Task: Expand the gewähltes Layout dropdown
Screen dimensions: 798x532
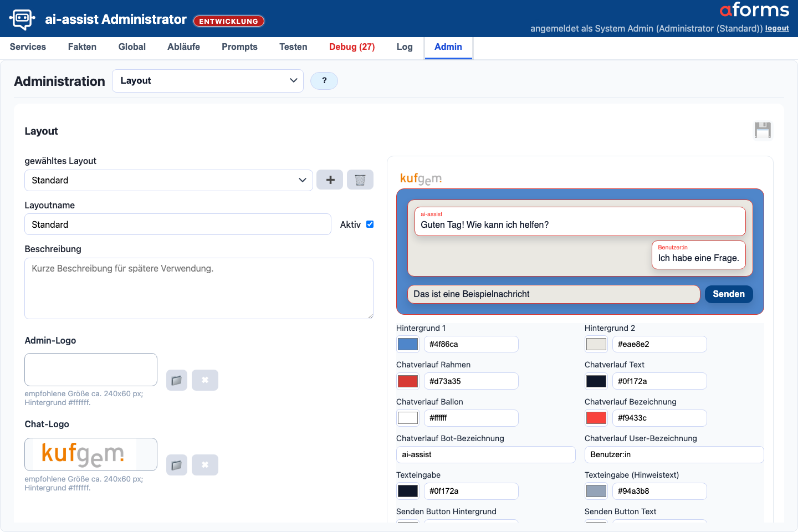Action: point(168,180)
